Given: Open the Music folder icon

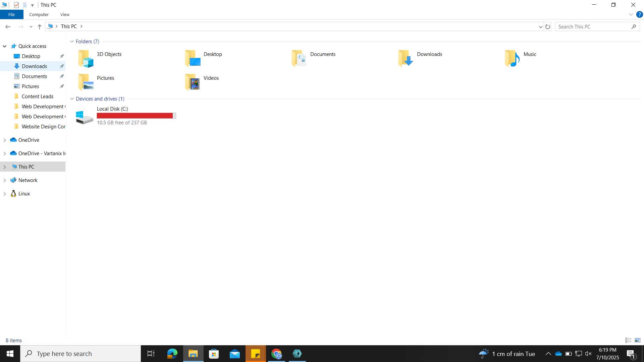Looking at the screenshot, I should 513,58.
